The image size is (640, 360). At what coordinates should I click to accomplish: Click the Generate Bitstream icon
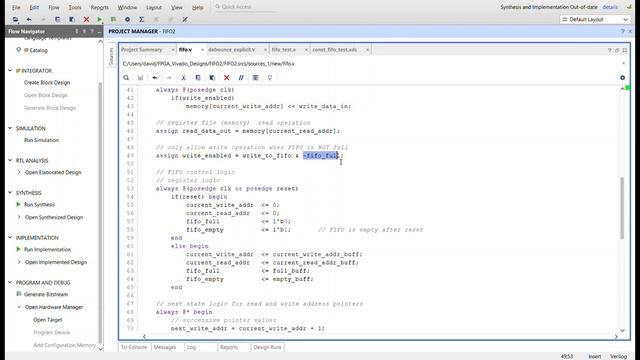[x=18, y=294]
